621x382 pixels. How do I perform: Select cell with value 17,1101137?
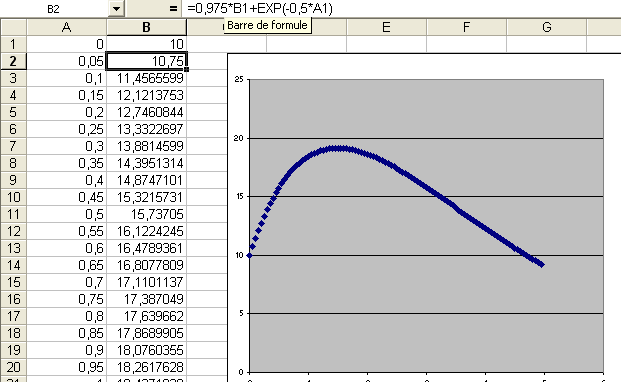click(147, 282)
